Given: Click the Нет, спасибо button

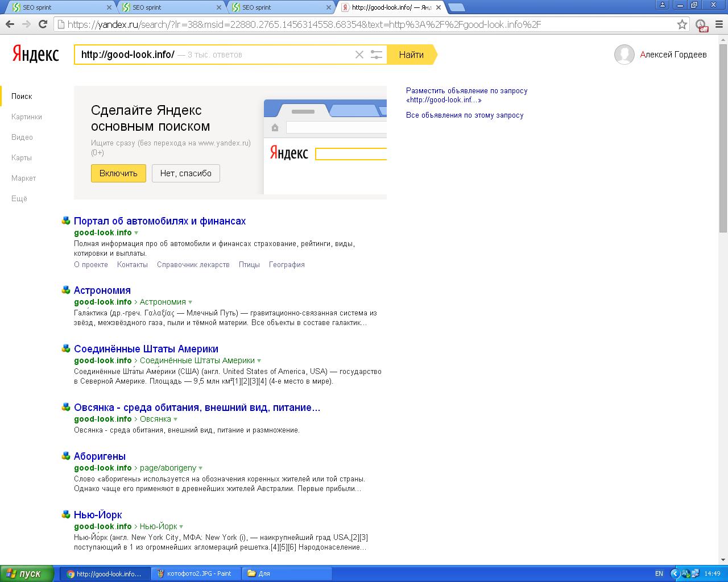Looking at the screenshot, I should click(186, 173).
